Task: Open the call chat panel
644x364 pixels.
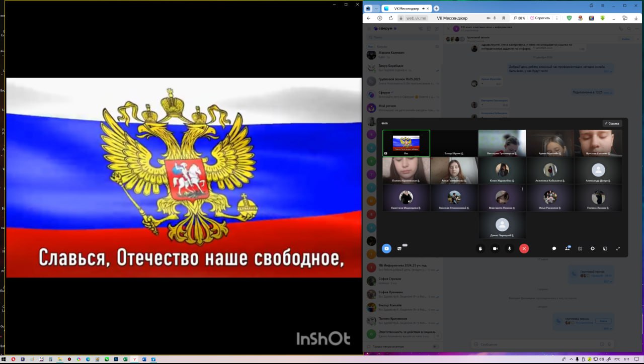Action: click(x=554, y=248)
